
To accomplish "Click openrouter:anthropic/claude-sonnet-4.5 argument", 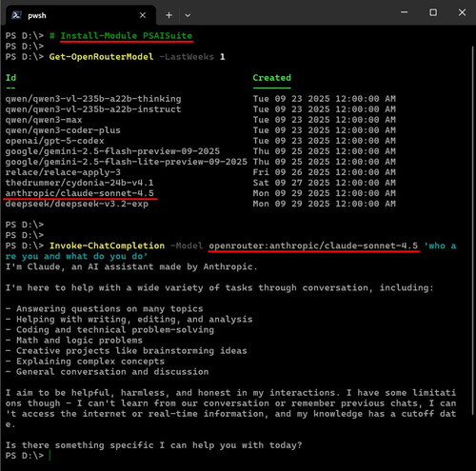I will (313, 245).
